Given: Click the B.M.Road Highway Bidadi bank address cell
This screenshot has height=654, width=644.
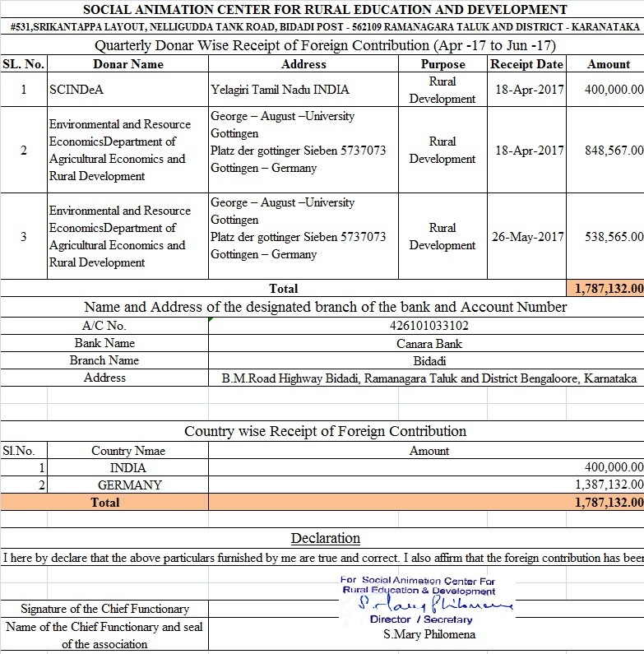Looking at the screenshot, I should coord(425,378).
